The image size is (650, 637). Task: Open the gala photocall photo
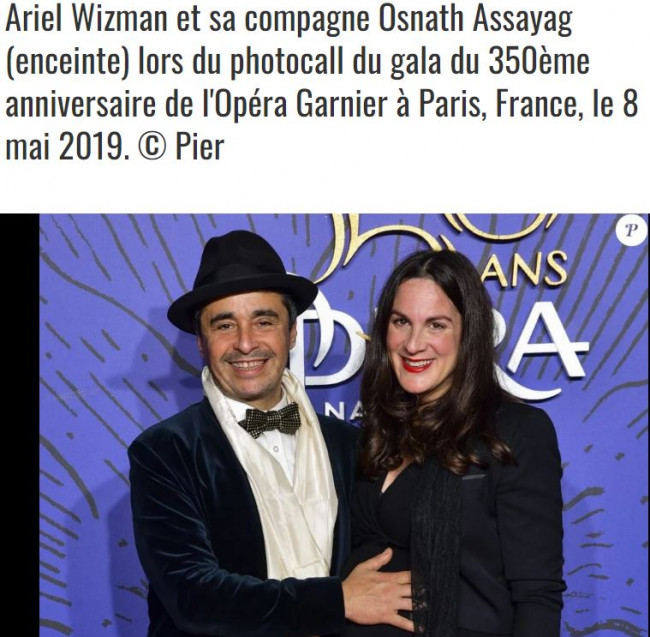click(344, 425)
